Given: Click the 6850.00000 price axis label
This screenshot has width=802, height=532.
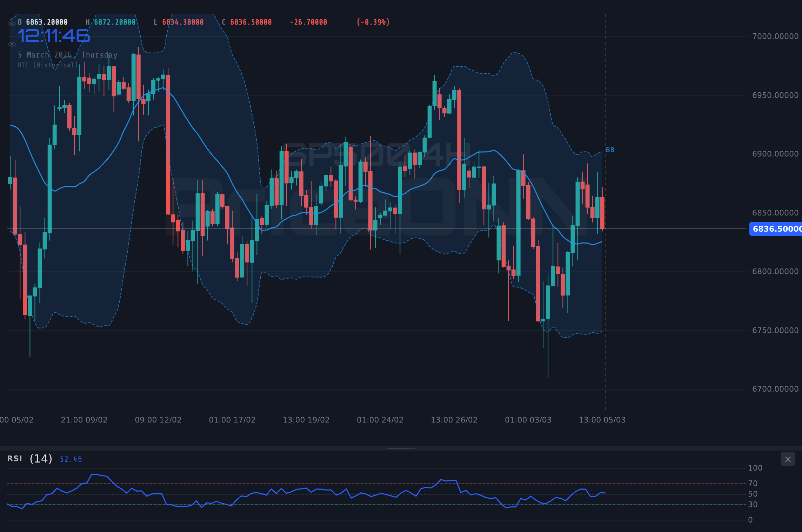Looking at the screenshot, I should 775,213.
